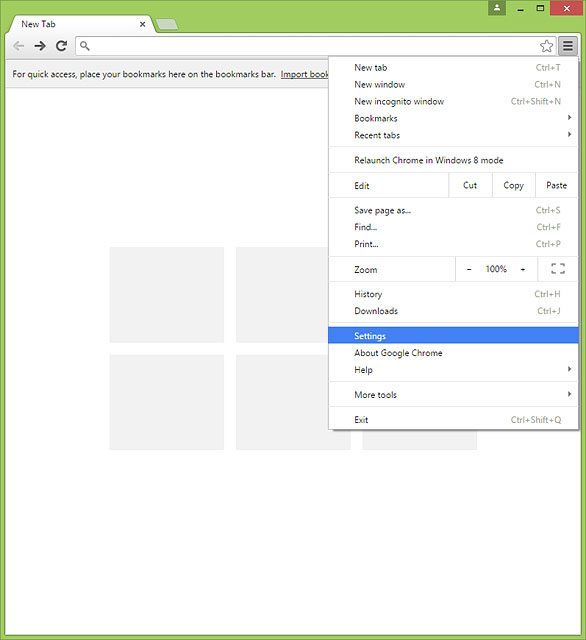Click the forward navigation arrow

40,46
